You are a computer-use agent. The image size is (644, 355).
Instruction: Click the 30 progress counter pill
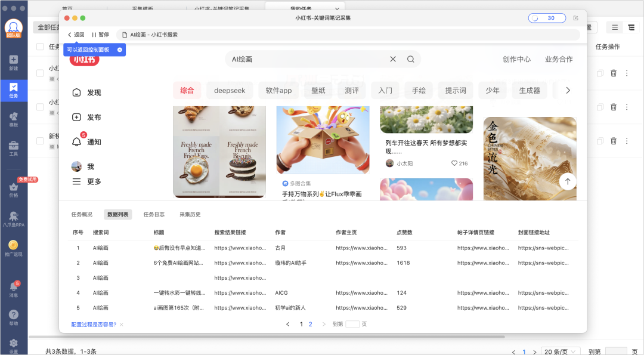click(x=547, y=18)
